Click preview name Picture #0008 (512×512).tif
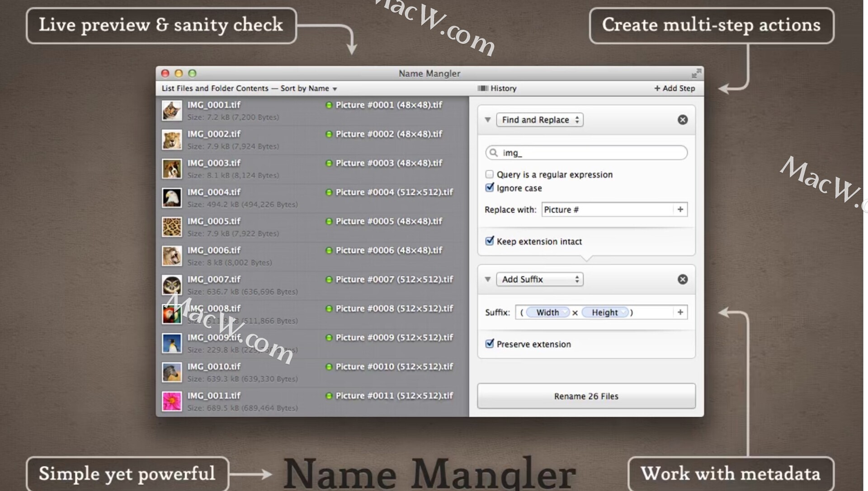Viewport: 868px width, 491px height. (x=394, y=309)
